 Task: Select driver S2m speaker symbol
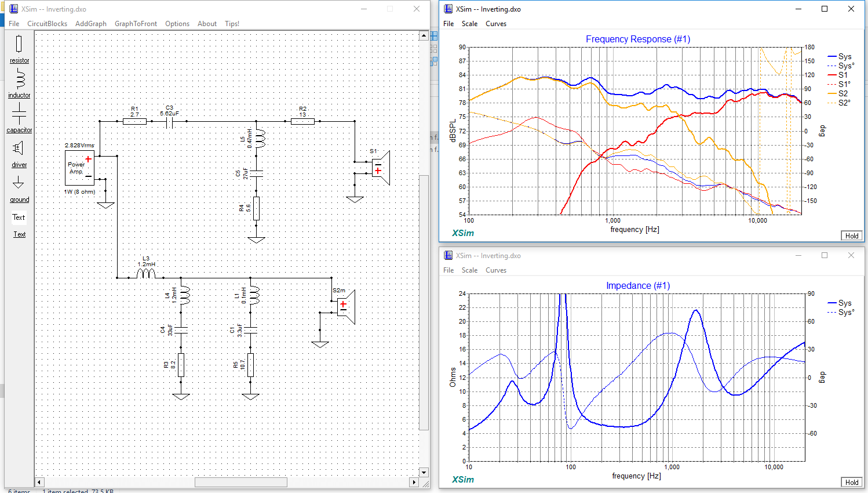coord(346,307)
